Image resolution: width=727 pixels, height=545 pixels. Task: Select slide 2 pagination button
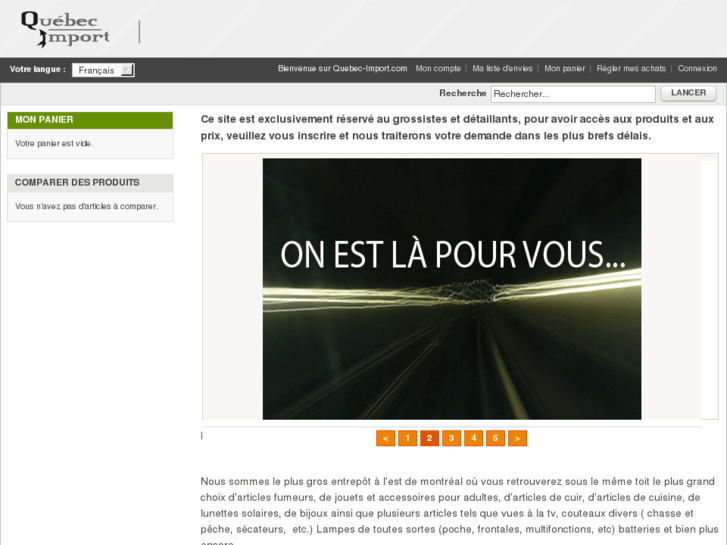pyautogui.click(x=429, y=438)
